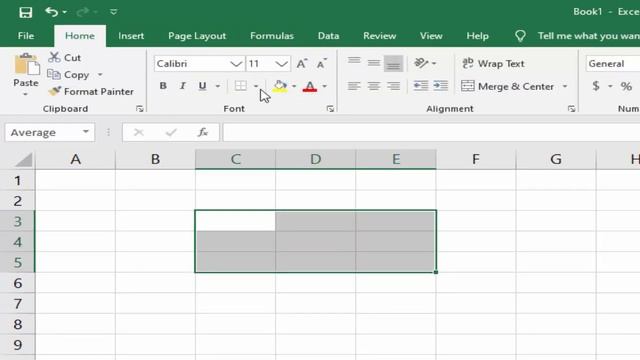Cut the selected cells
640x360 pixels.
64,58
